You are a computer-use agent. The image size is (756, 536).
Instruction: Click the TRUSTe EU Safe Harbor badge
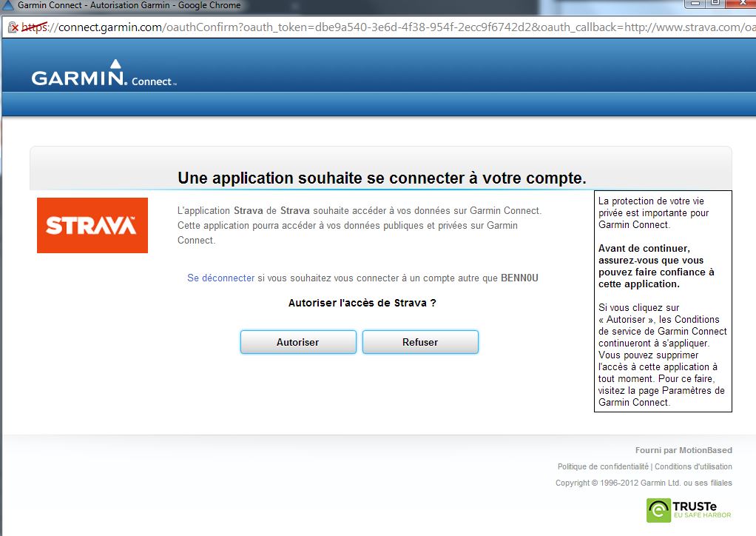pyautogui.click(x=689, y=510)
